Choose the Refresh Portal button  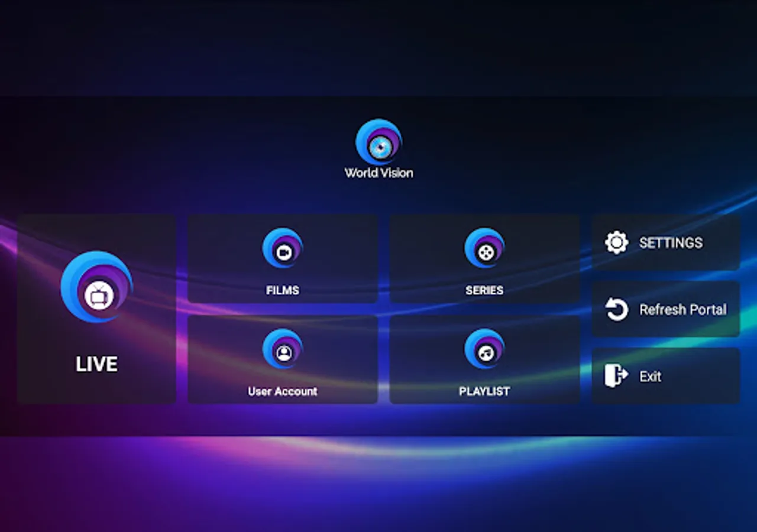666,309
